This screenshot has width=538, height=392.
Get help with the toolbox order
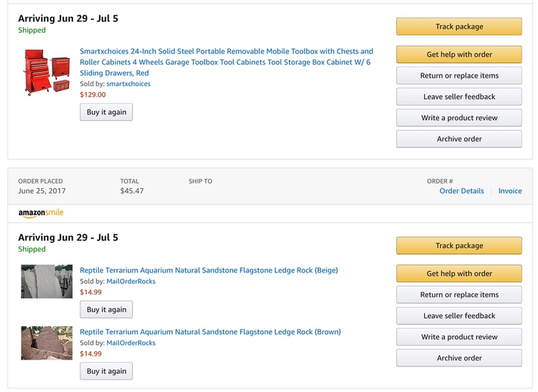coord(459,54)
